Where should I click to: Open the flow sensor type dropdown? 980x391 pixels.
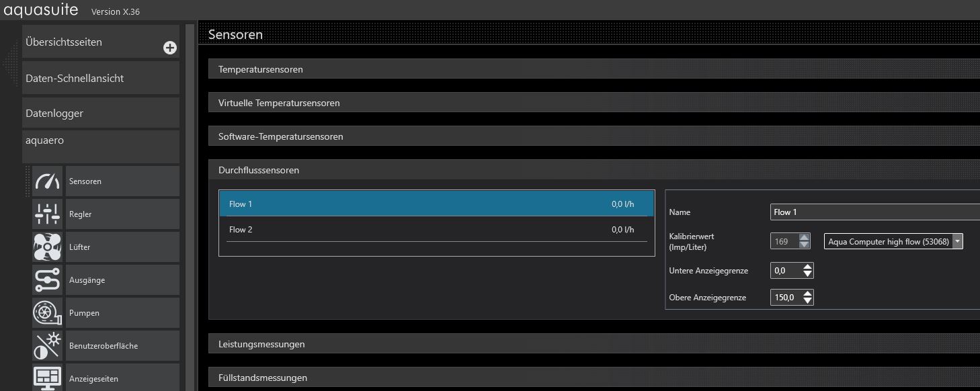[x=957, y=242]
